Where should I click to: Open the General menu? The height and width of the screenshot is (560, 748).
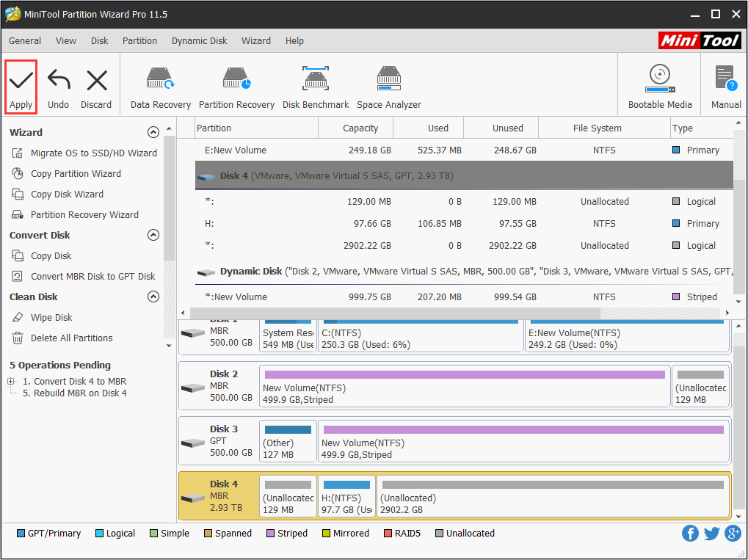tap(25, 41)
